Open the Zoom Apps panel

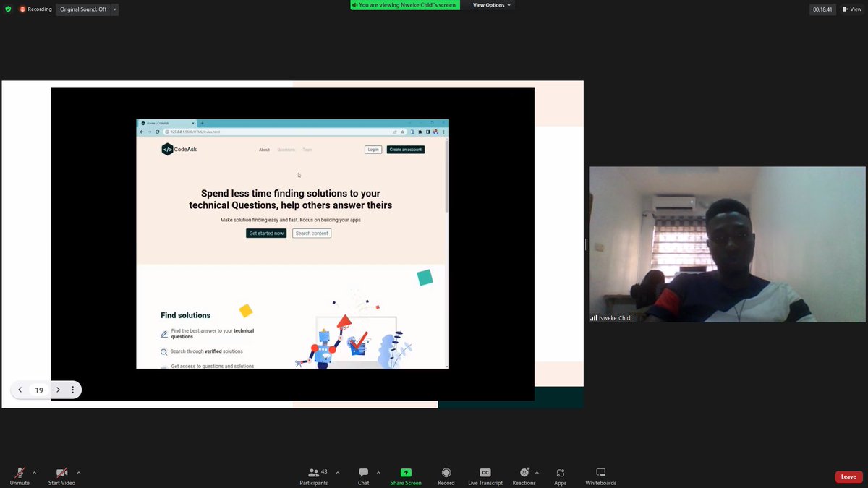(x=560, y=476)
